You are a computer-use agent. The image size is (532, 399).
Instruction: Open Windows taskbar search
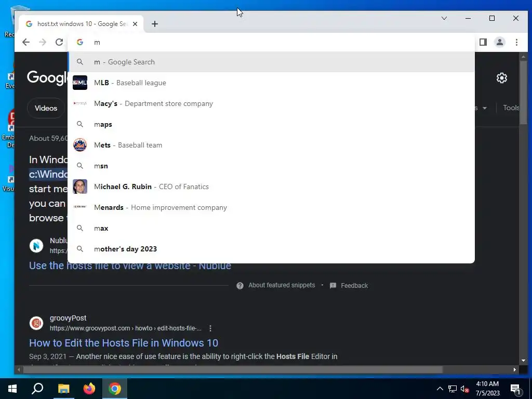37,389
